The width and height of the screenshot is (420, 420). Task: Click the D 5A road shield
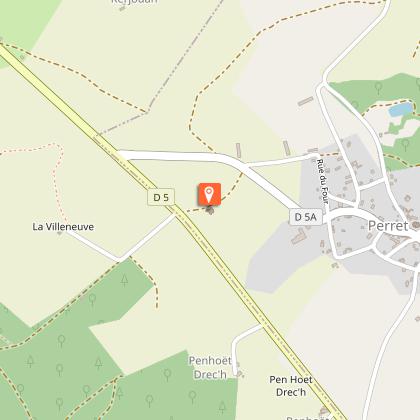tap(306, 217)
